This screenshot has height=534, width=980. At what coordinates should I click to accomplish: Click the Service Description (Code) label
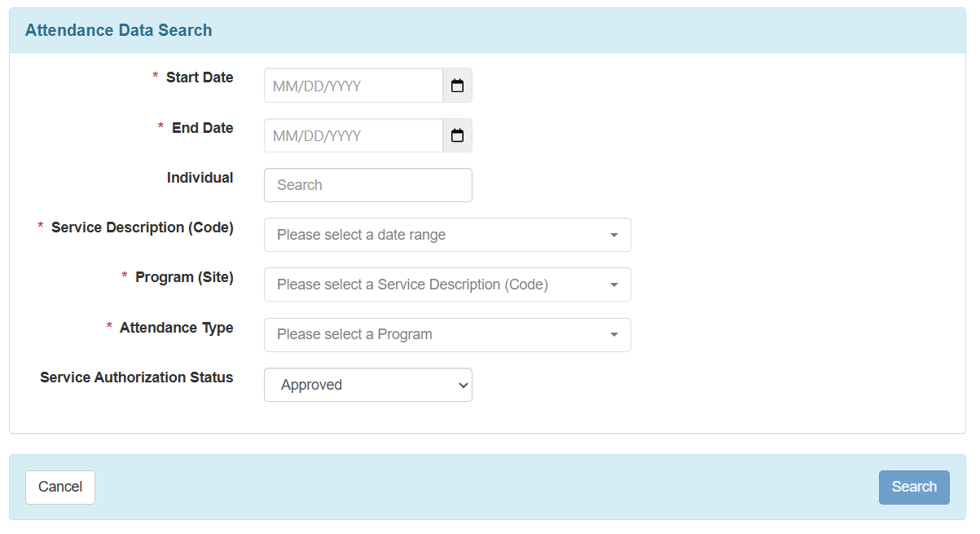pyautogui.click(x=143, y=227)
